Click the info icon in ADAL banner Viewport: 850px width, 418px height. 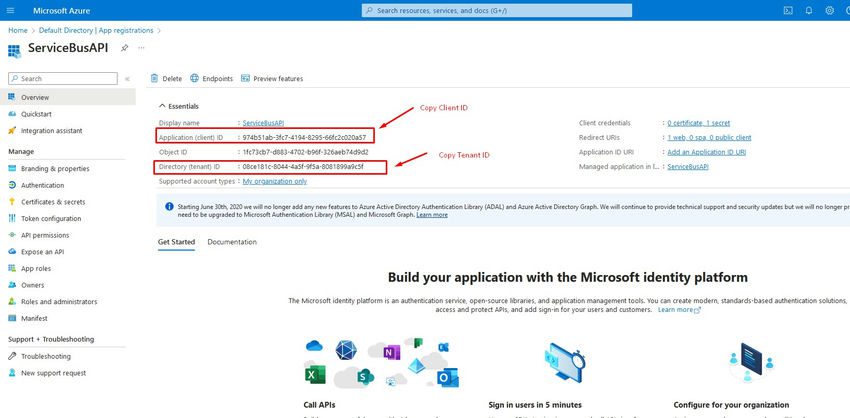(170, 207)
